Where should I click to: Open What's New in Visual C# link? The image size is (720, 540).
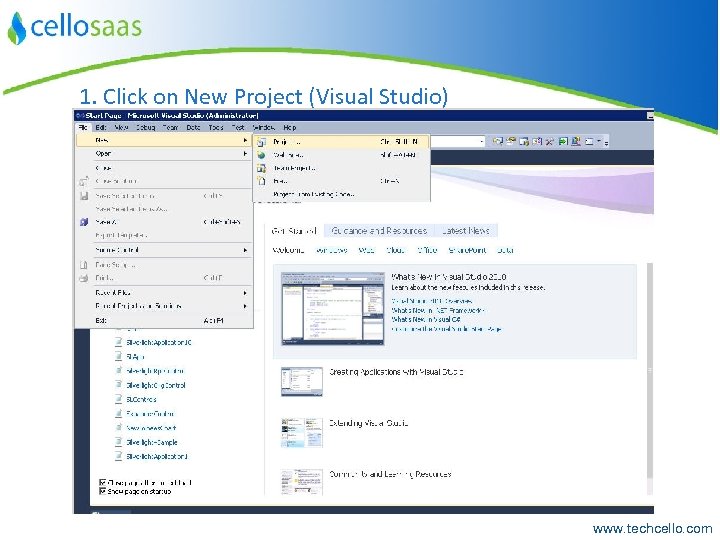(426, 319)
